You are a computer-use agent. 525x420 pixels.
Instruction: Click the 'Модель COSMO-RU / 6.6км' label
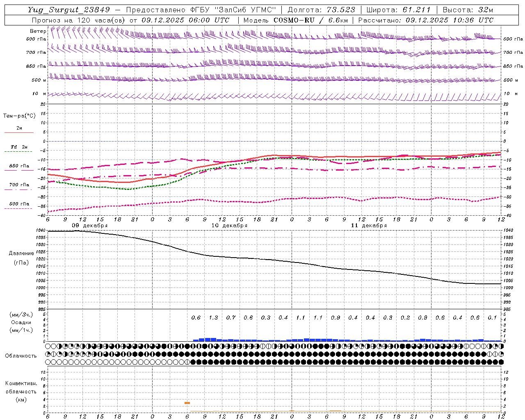coord(295,20)
